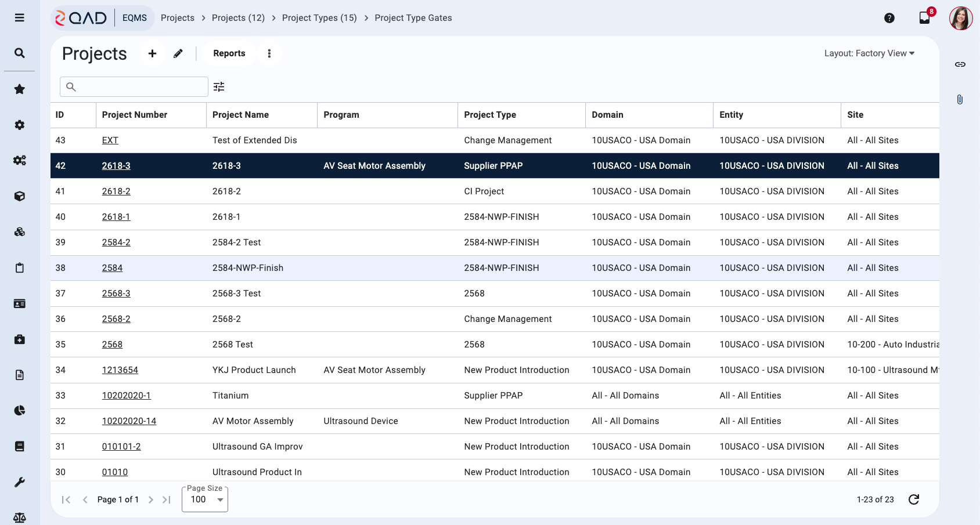Open project number 10202020-14 link
Viewport: 980px width, 525px height.
(129, 421)
